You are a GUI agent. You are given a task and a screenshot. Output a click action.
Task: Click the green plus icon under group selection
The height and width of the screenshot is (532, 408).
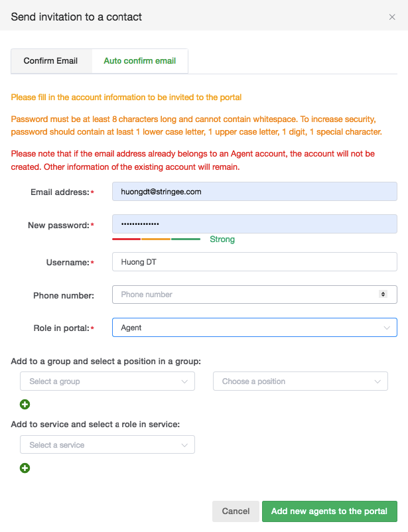25,404
